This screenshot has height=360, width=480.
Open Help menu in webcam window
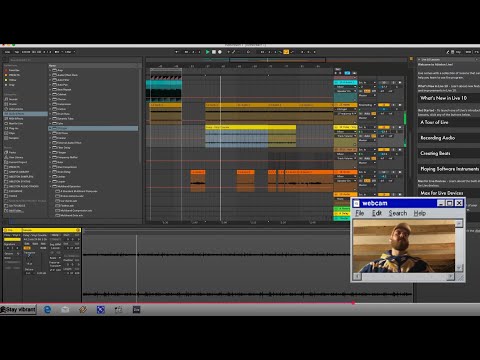[x=420, y=213]
